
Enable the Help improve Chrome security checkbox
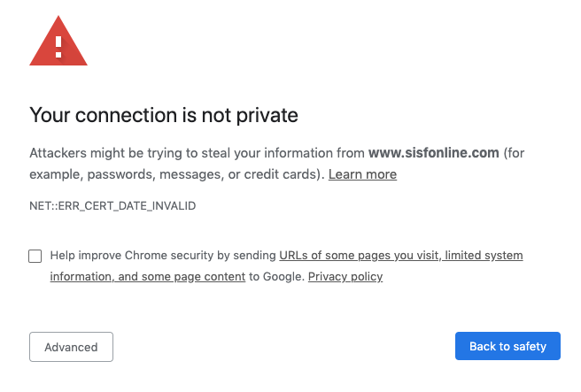(35, 256)
